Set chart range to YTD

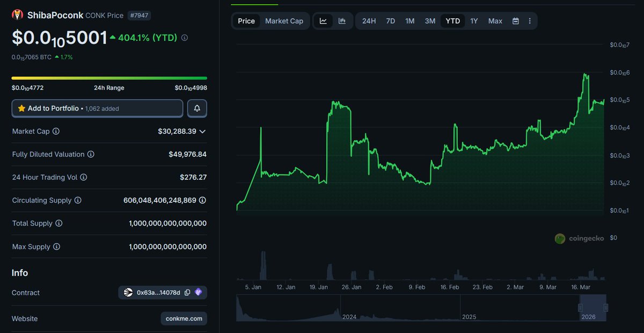(x=453, y=21)
